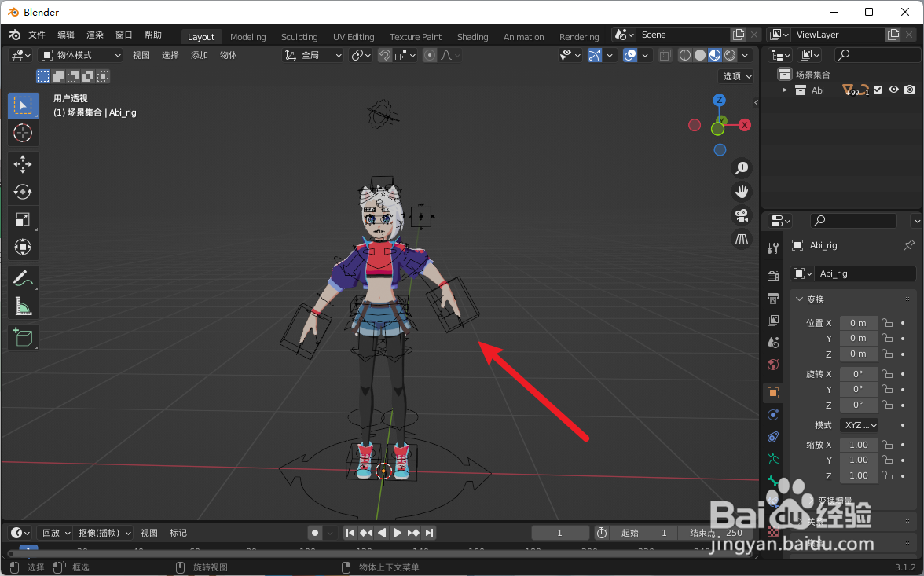
Task: Open Playback dropdown in timeline
Action: point(55,533)
